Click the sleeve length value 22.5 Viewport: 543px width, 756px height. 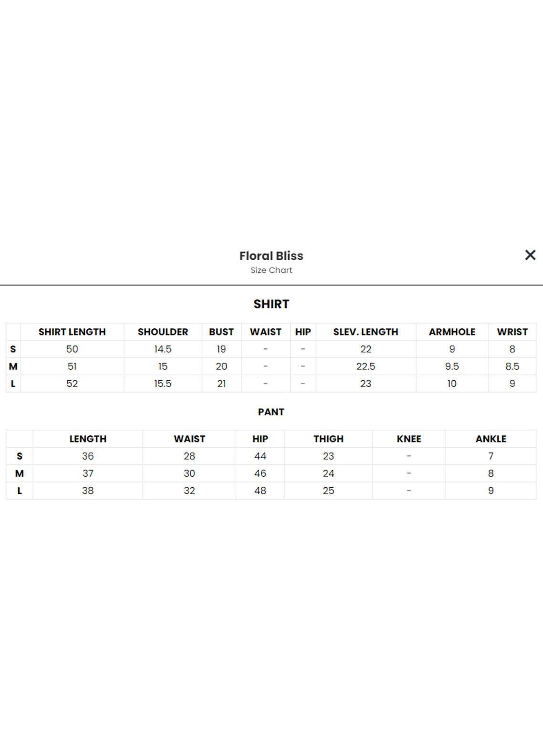(365, 366)
